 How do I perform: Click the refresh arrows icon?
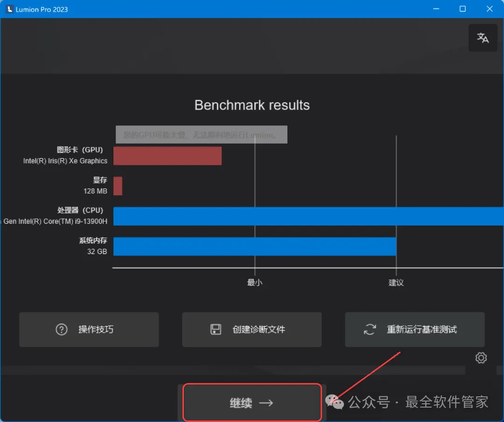pos(370,330)
